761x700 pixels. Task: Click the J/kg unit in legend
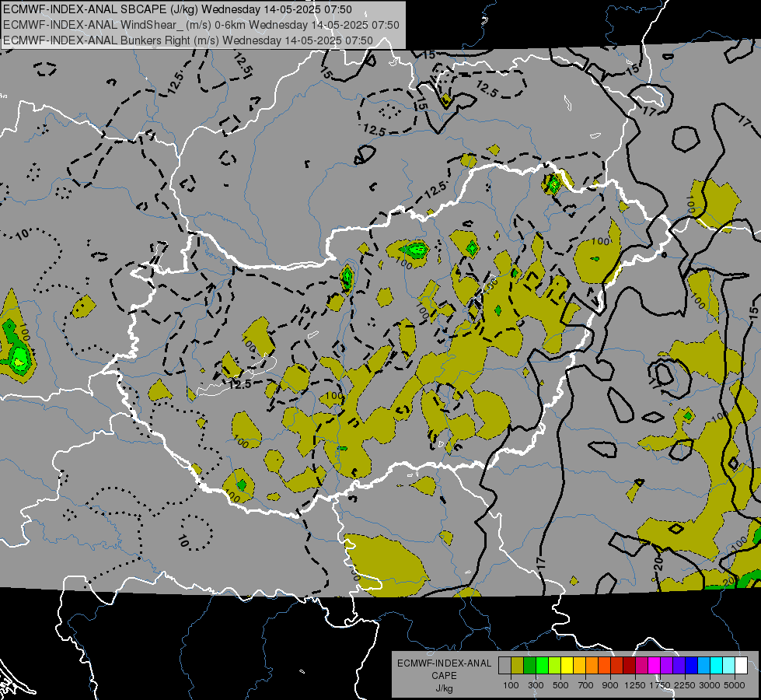[x=444, y=688]
